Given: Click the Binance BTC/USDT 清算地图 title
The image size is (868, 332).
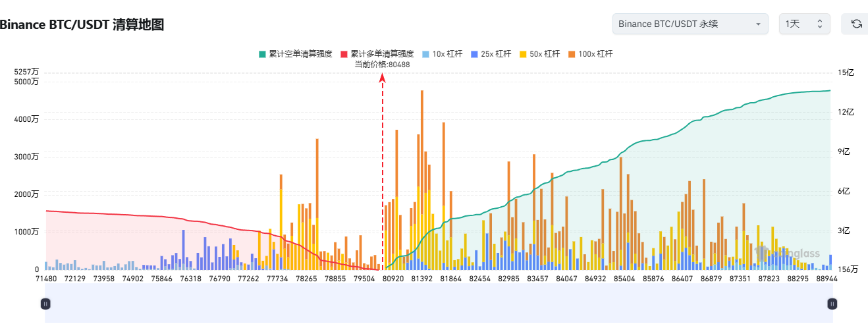Looking at the screenshot, I should tap(82, 25).
